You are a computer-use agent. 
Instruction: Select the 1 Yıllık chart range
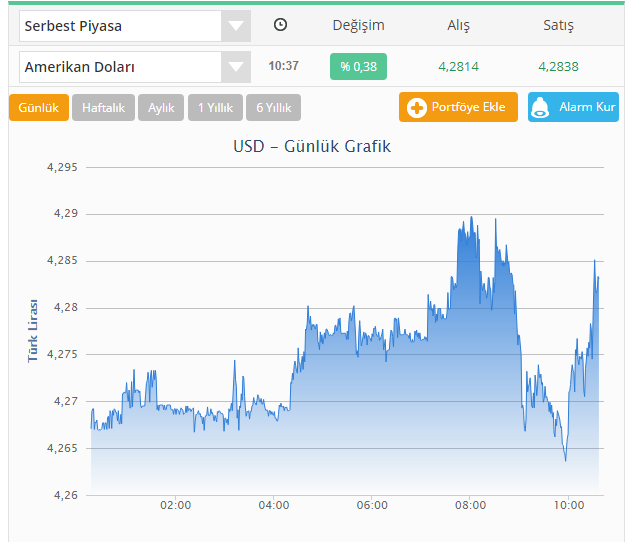(215, 107)
